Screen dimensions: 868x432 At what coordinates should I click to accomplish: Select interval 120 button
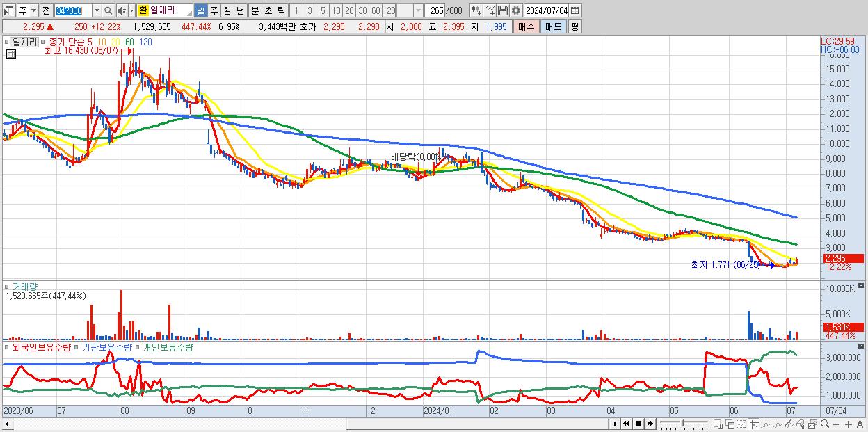[389, 10]
